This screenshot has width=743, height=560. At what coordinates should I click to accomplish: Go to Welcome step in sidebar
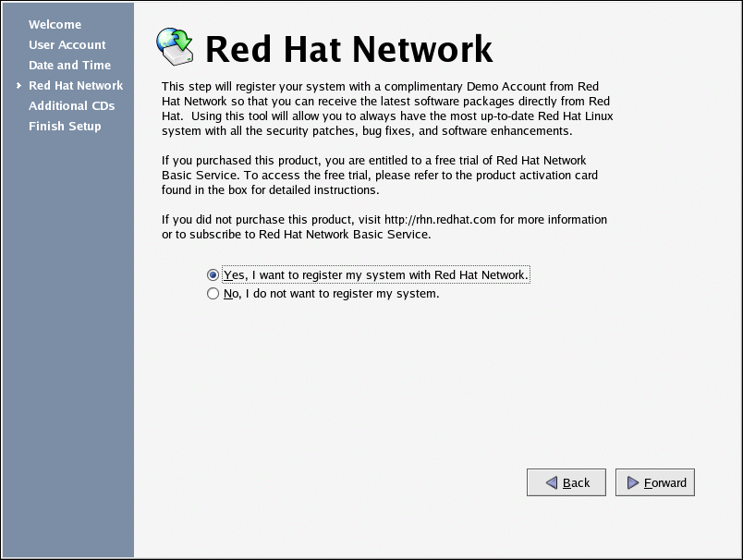tap(55, 25)
